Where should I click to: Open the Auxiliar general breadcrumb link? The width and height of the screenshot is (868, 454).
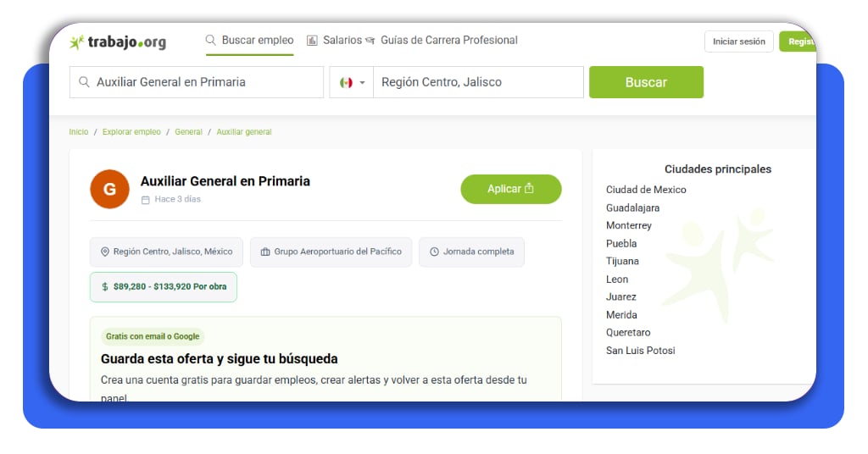pyautogui.click(x=244, y=132)
